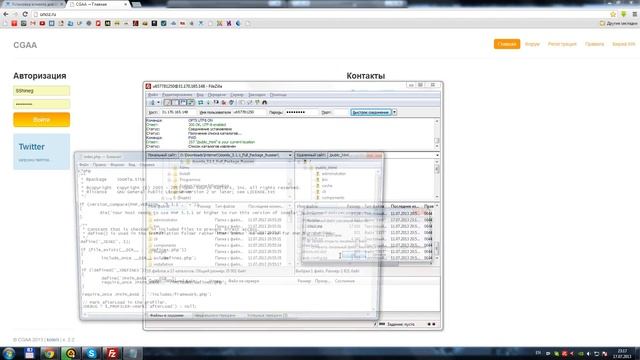Click the login username field on the site

point(41,91)
